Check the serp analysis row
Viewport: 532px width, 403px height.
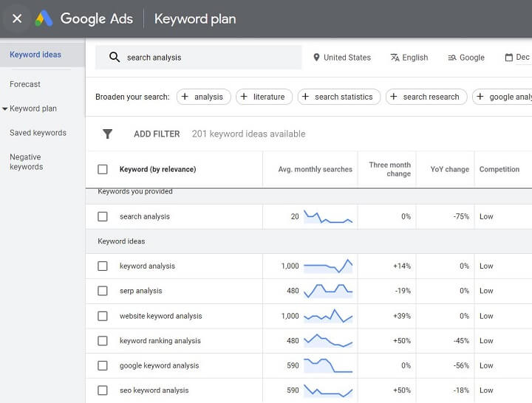click(x=103, y=291)
